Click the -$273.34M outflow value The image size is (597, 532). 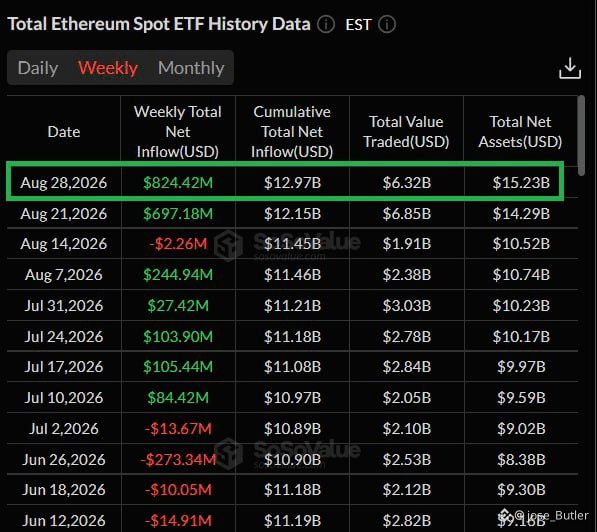coord(178,460)
